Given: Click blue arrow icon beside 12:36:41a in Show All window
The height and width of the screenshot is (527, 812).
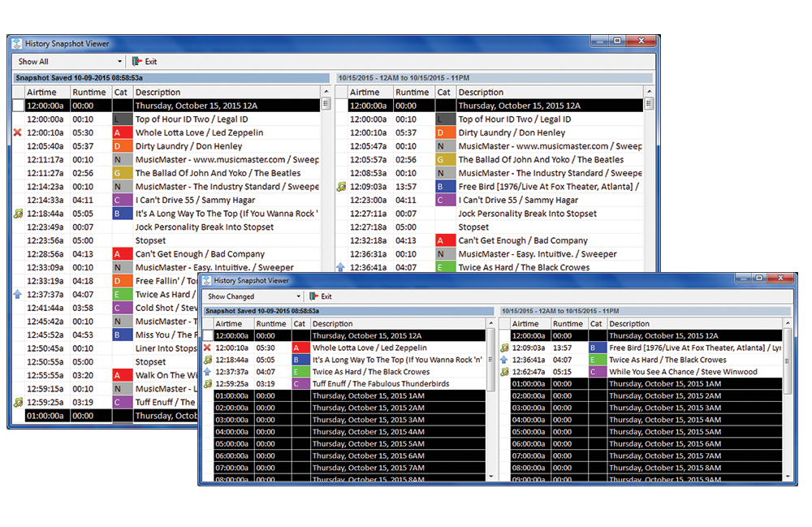Looking at the screenshot, I should coord(341,267).
